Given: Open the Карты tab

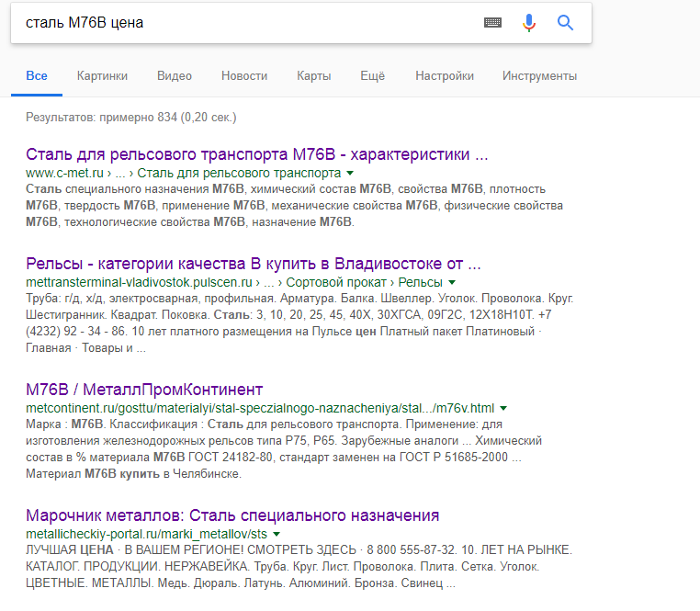Looking at the screenshot, I should (314, 76).
